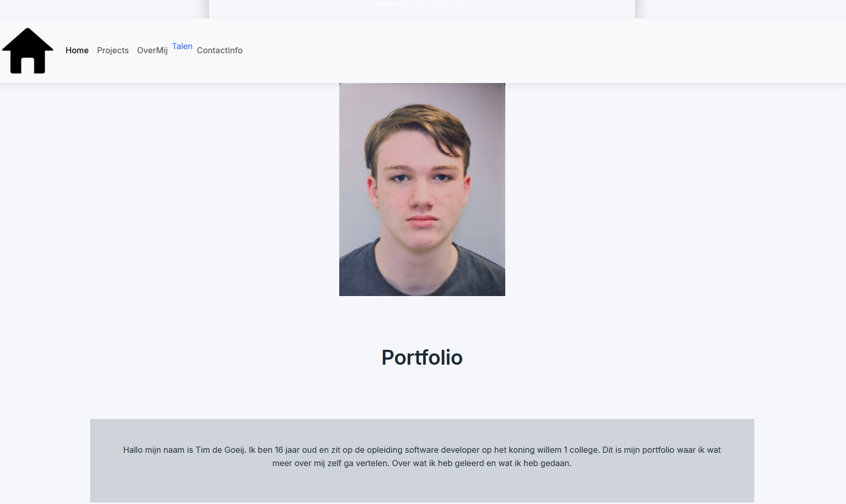Image resolution: width=846 pixels, height=504 pixels.
Task: Open the ContactInfo nav link
Action: 220,50
